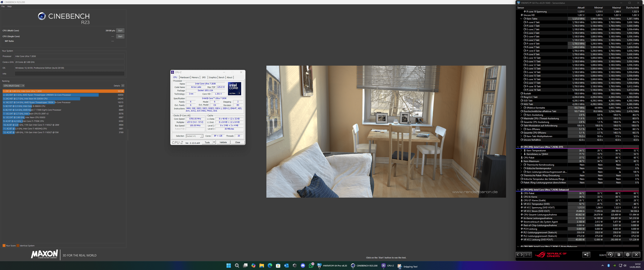Click the expand columns arrows button

tap(520, 255)
